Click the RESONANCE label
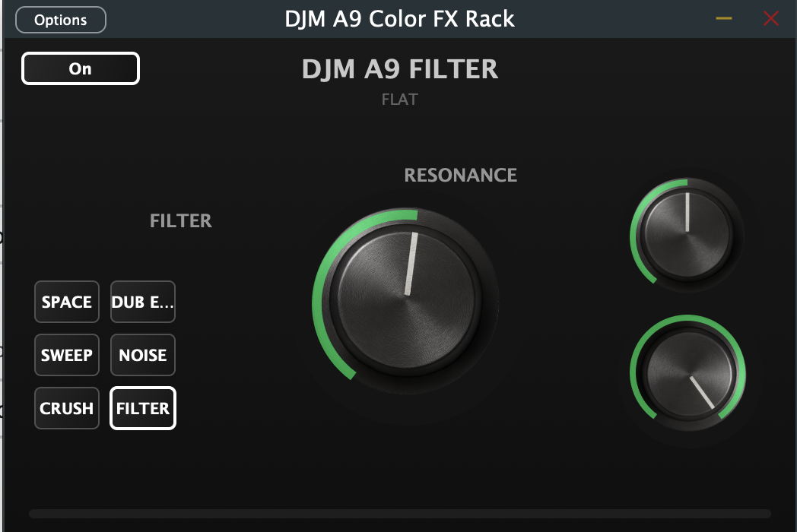 tap(461, 176)
